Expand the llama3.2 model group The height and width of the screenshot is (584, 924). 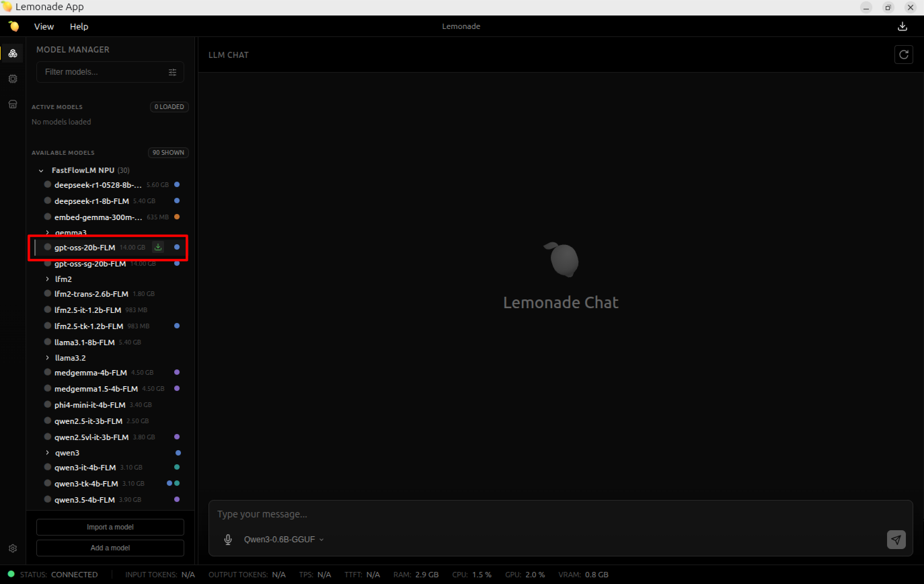(48, 357)
